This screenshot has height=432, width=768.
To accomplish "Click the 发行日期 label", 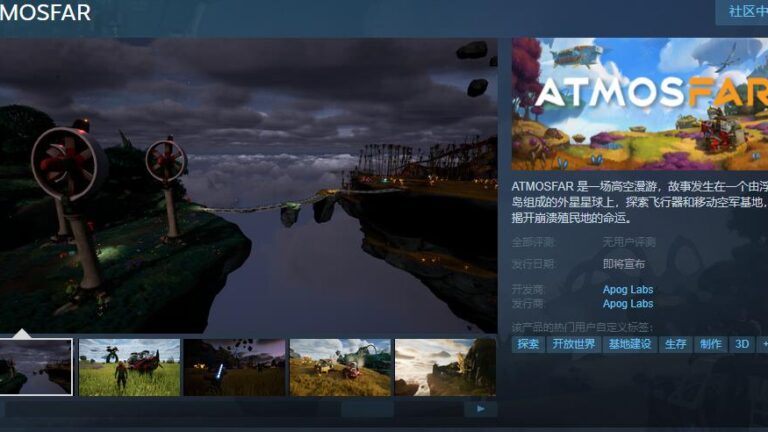I will [x=533, y=264].
